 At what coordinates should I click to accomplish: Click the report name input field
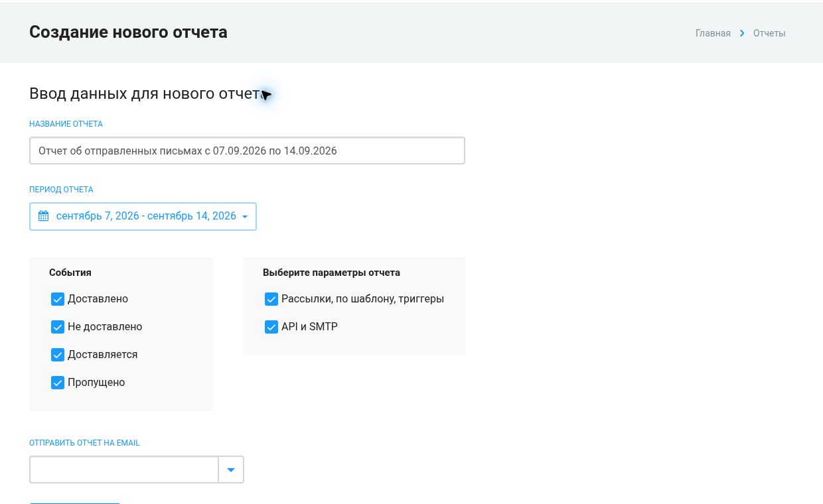pyautogui.click(x=247, y=151)
